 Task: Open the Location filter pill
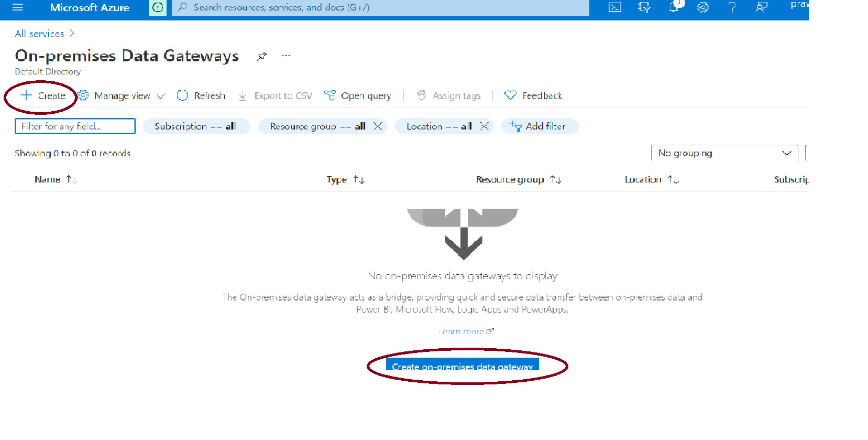pos(439,126)
